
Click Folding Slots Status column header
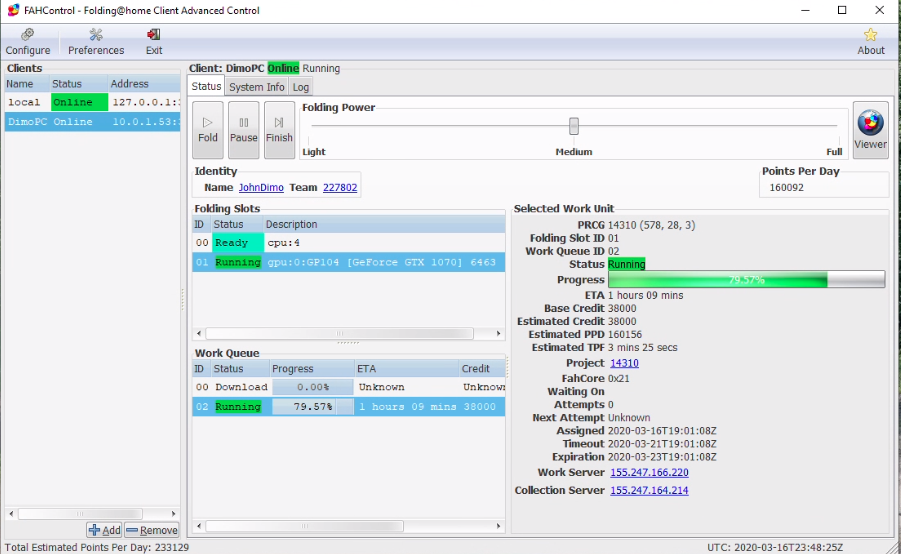(237, 224)
